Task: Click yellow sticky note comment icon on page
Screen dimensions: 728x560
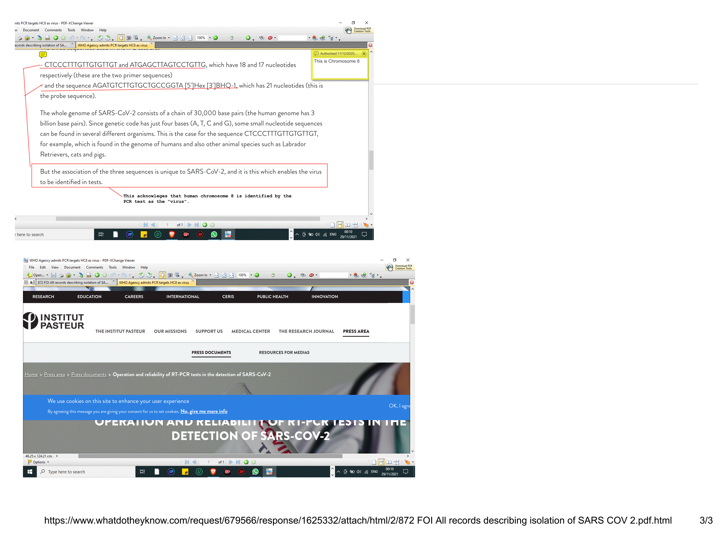Action: click(x=43, y=55)
